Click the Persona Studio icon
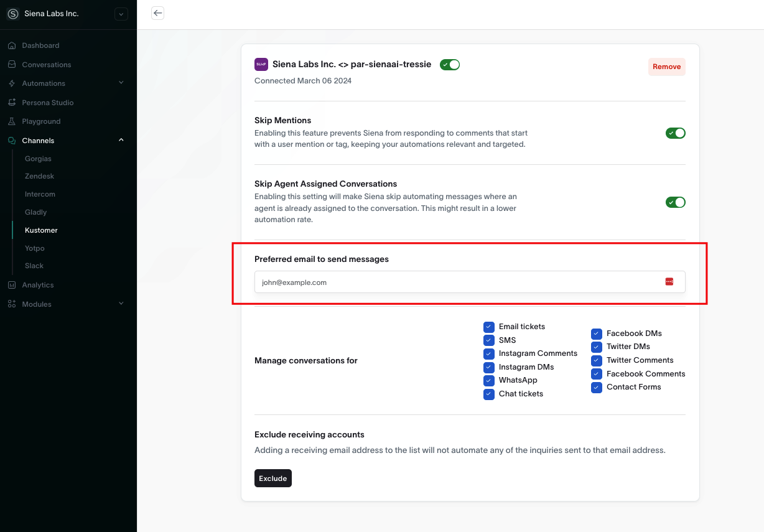764x532 pixels. click(12, 103)
